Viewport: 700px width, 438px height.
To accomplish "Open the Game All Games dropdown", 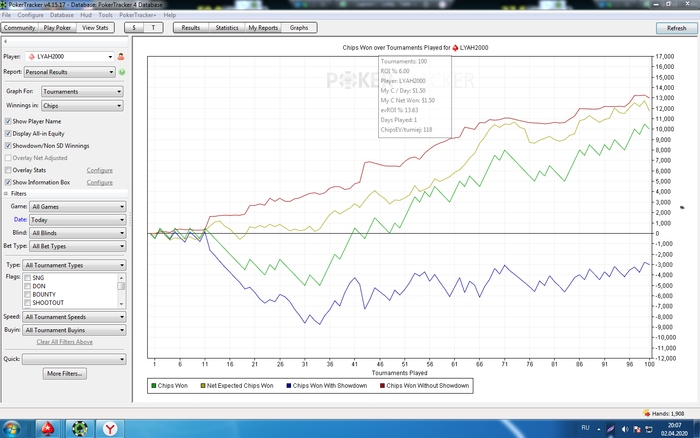I will [78, 207].
